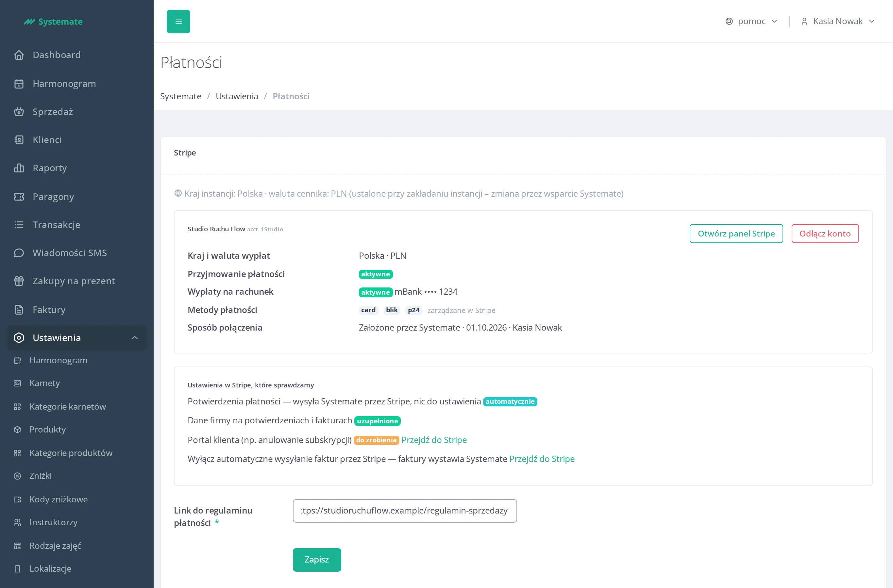Viewport: 893px width, 588px height.
Task: Click the 'p24' payment method badge
Action: [x=413, y=310]
